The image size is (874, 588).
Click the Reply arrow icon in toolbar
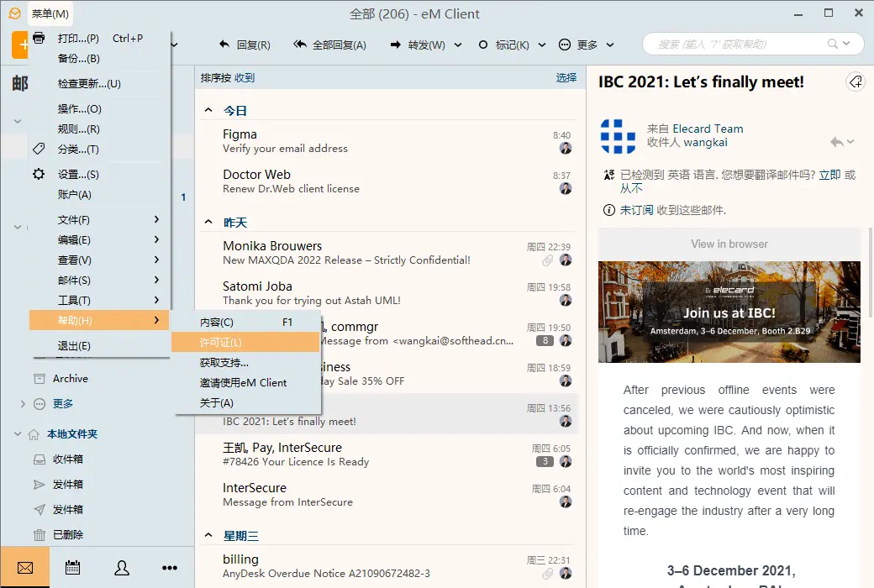(x=224, y=45)
